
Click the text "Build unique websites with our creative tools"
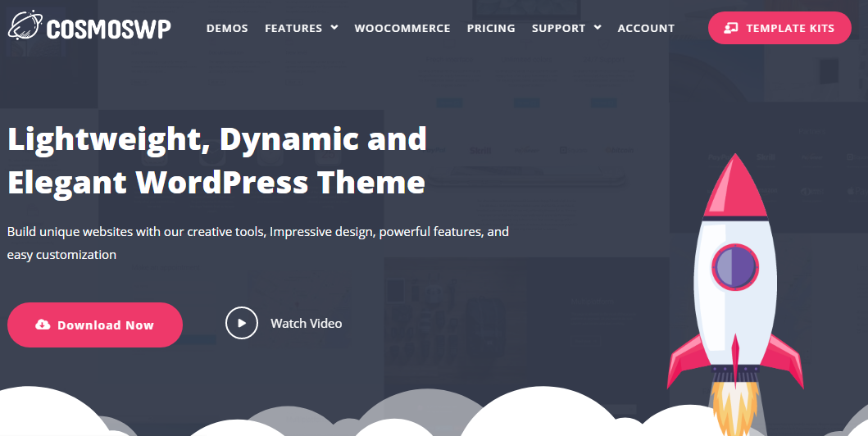click(137, 232)
